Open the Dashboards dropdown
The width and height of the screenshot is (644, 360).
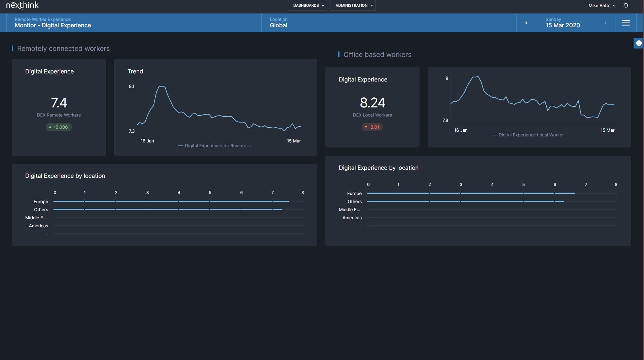(x=308, y=5)
